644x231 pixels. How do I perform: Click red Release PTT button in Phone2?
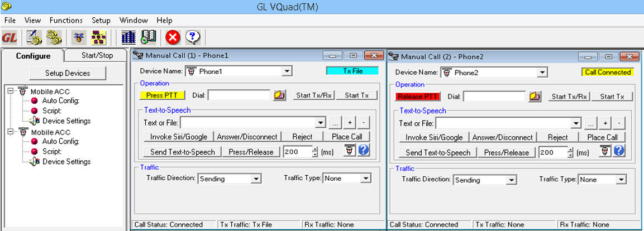[418, 97]
